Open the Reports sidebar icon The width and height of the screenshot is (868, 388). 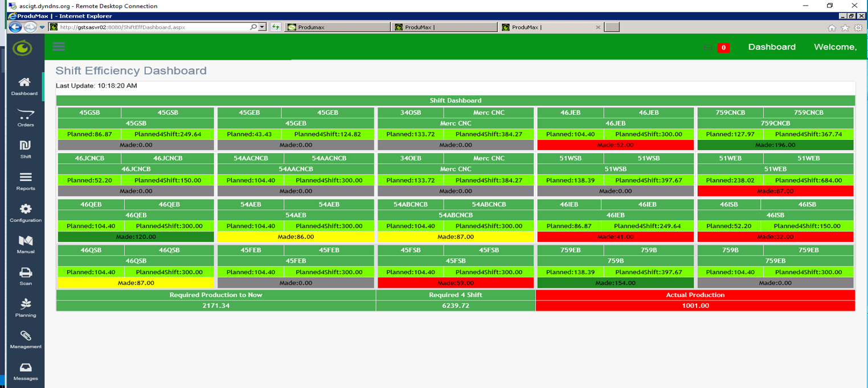tap(25, 178)
